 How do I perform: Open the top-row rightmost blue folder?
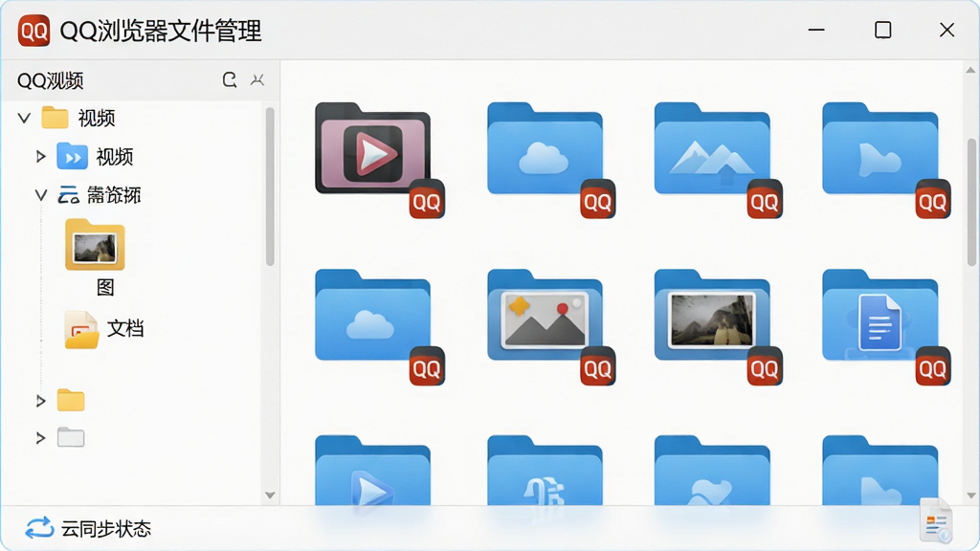880,148
